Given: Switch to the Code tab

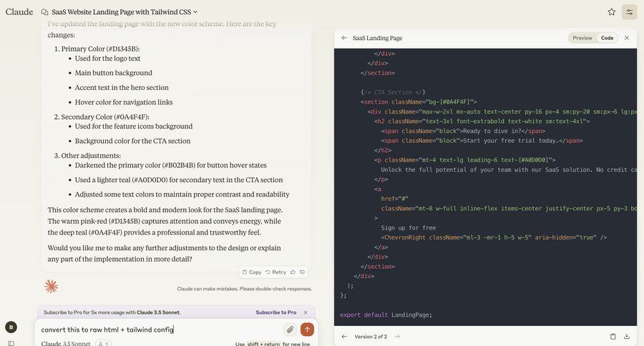Looking at the screenshot, I should 607,38.
